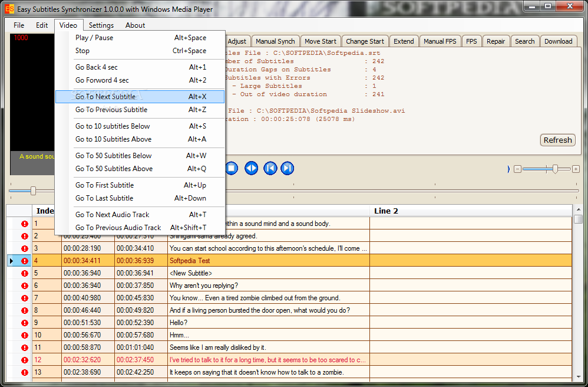This screenshot has width=588, height=387.
Task: Click error icon on subtitle row 5
Action: click(x=25, y=273)
